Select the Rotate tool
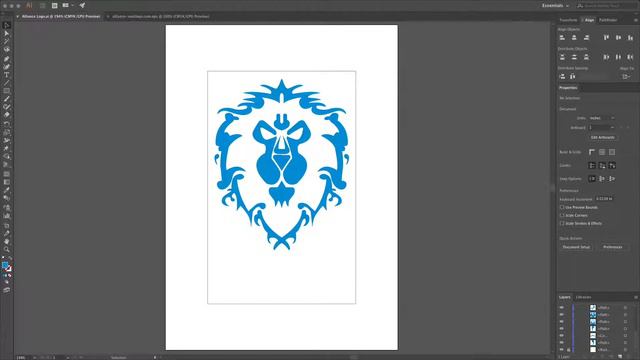 click(x=7, y=124)
